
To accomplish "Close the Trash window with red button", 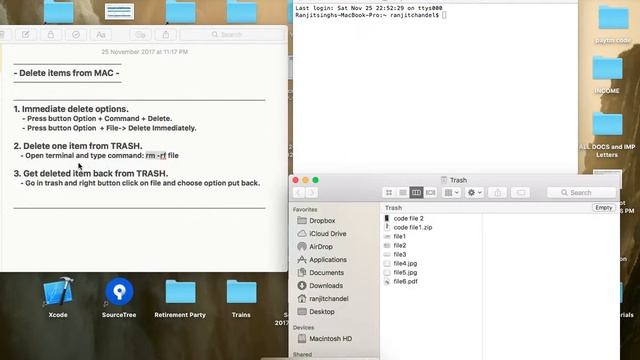I will click(296, 180).
